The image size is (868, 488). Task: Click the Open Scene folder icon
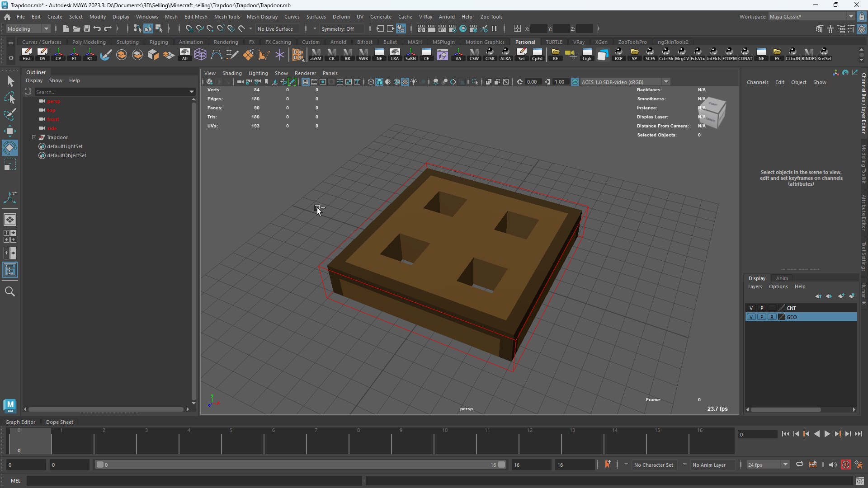[x=76, y=28]
